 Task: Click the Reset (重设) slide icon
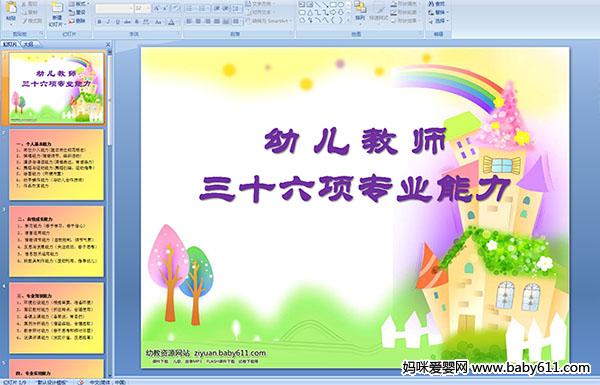pos(72,13)
